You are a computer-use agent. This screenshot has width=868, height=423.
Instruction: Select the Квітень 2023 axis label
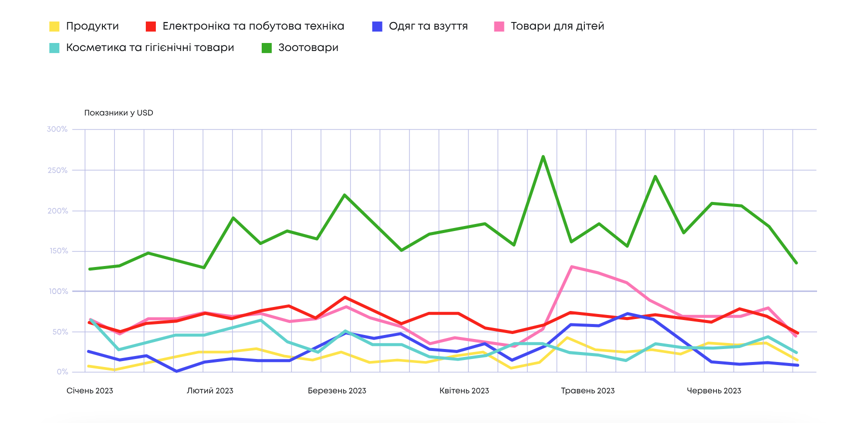click(464, 390)
